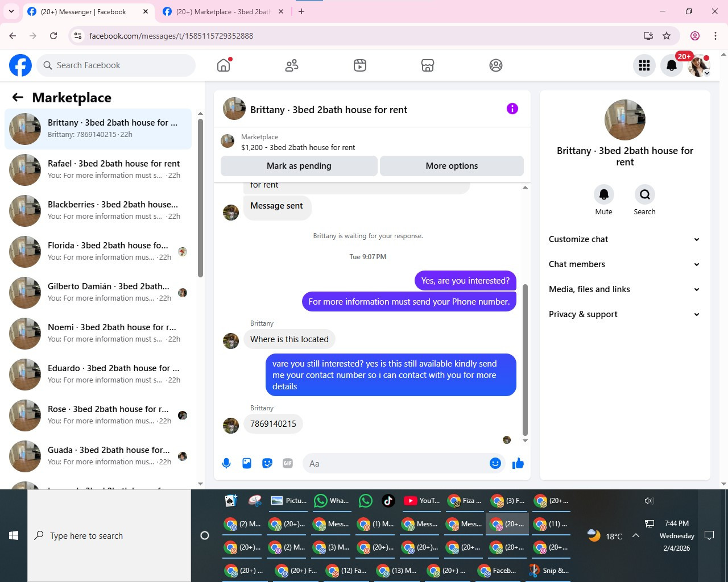
Task: Open Snip & Sketch taskbar item
Action: (549, 571)
